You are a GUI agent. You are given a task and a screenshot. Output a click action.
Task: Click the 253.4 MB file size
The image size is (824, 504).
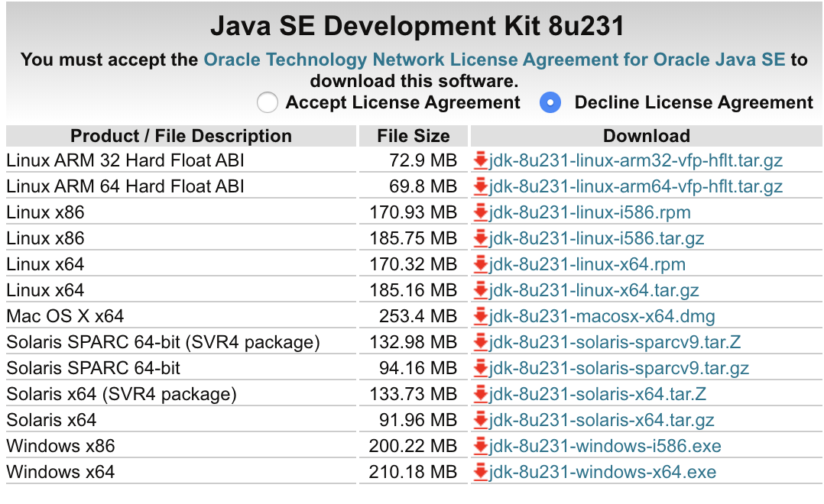point(418,316)
